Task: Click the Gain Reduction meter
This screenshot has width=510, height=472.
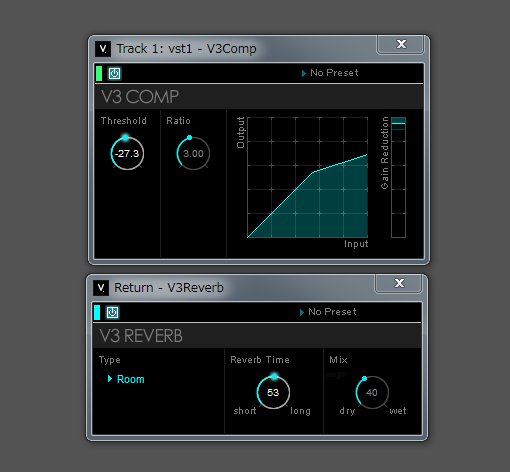Action: pyautogui.click(x=398, y=177)
